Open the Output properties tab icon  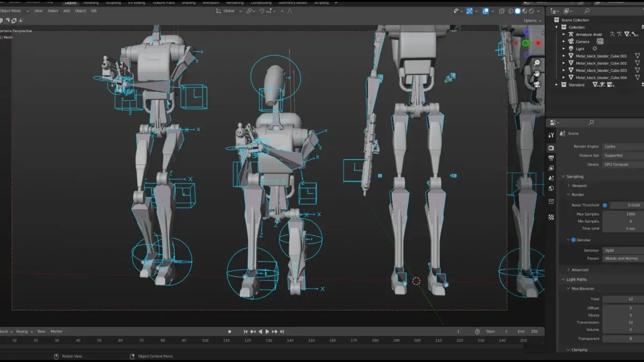(x=551, y=158)
